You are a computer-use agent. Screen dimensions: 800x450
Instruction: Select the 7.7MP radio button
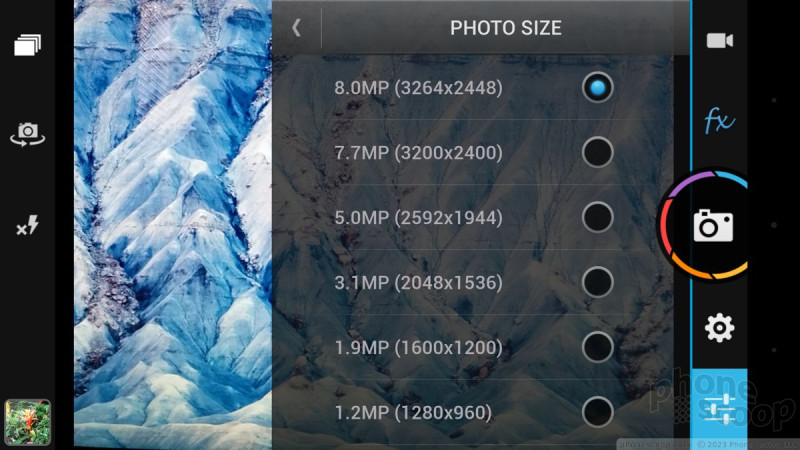[x=597, y=153]
